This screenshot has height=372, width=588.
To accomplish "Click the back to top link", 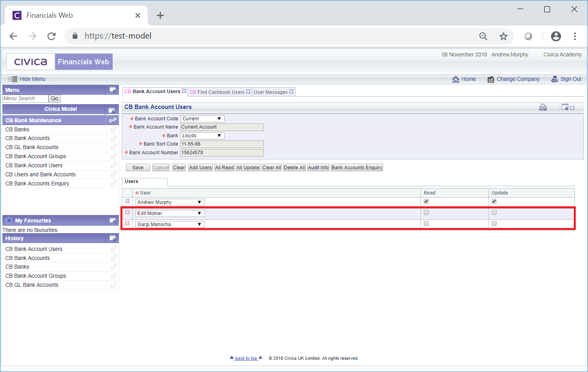I will click(x=246, y=358).
